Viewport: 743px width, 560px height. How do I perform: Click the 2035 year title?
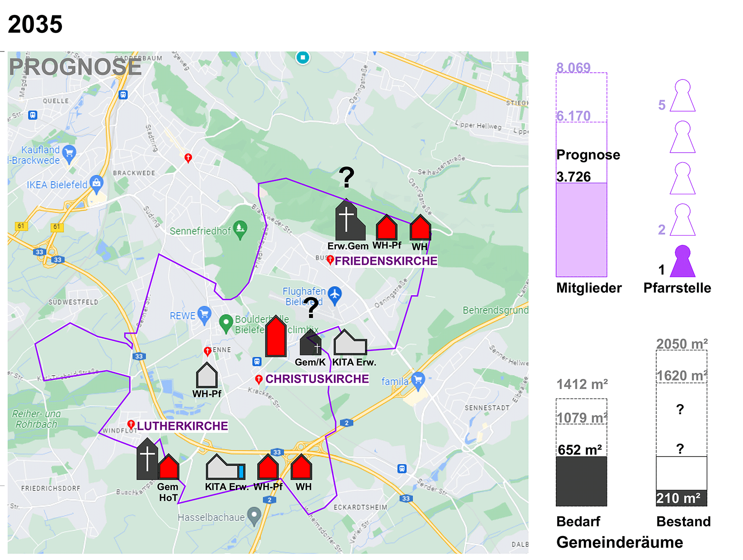point(35,24)
